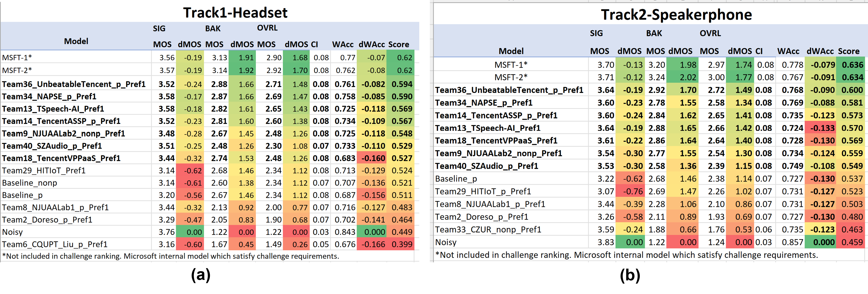This screenshot has height=294, width=868.
Task: Select the WAcc header in Track1 table
Action: point(342,44)
